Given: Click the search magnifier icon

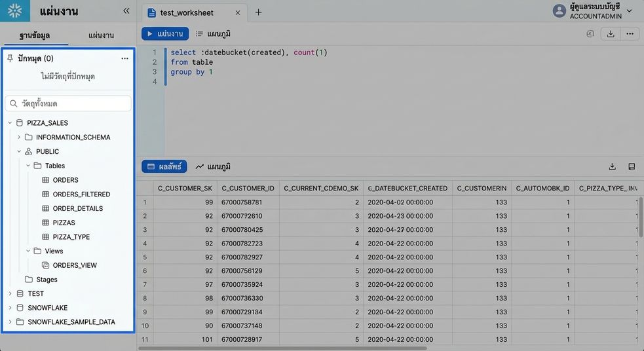Looking at the screenshot, I should pos(14,103).
